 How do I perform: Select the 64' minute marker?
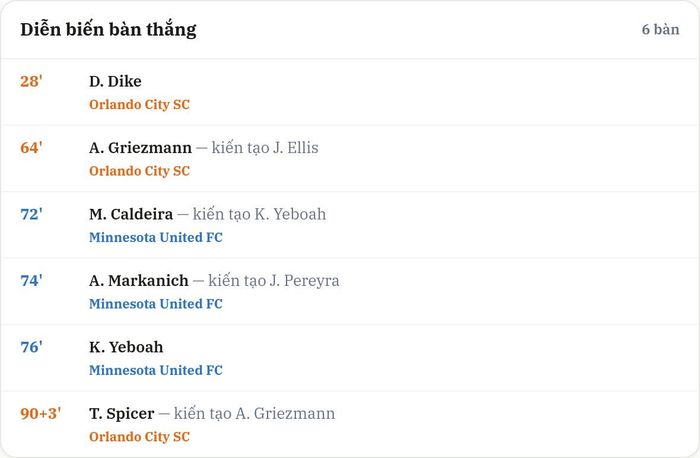tap(31, 148)
